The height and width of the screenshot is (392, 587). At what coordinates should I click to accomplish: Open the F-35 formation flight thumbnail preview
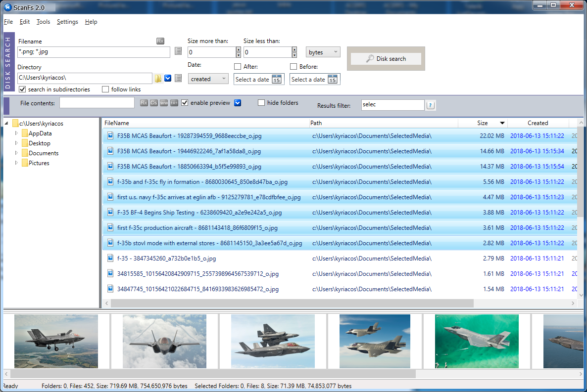[x=273, y=341]
